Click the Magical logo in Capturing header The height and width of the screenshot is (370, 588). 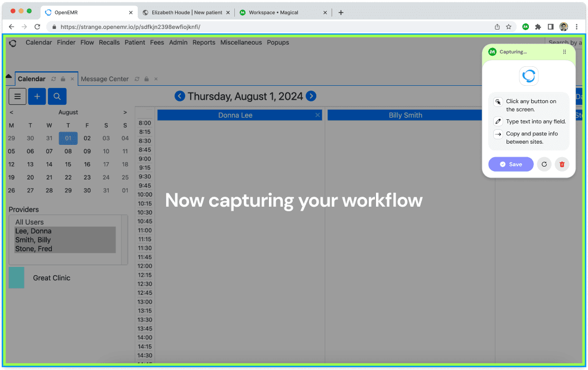coord(493,52)
